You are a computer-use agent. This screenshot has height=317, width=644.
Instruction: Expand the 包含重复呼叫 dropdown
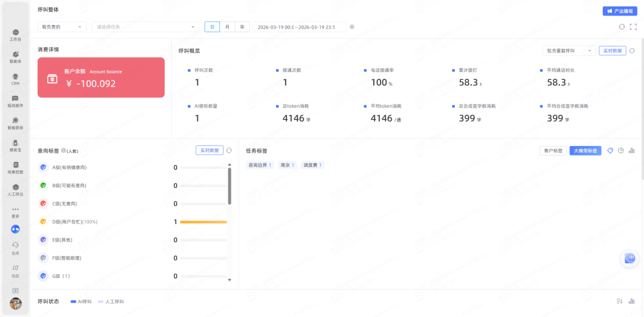click(568, 51)
